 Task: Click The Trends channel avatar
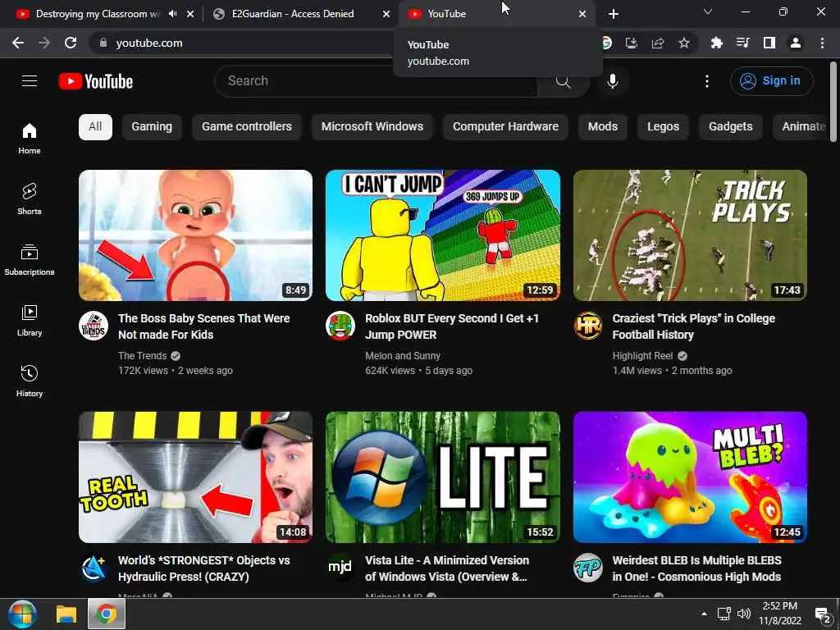(94, 326)
